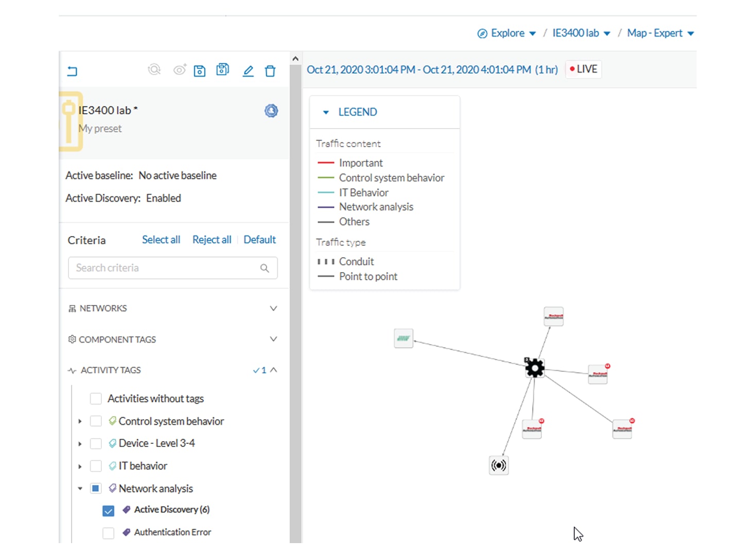The width and height of the screenshot is (756, 557).
Task: Expand the Control system behavior tree node
Action: coord(80,421)
